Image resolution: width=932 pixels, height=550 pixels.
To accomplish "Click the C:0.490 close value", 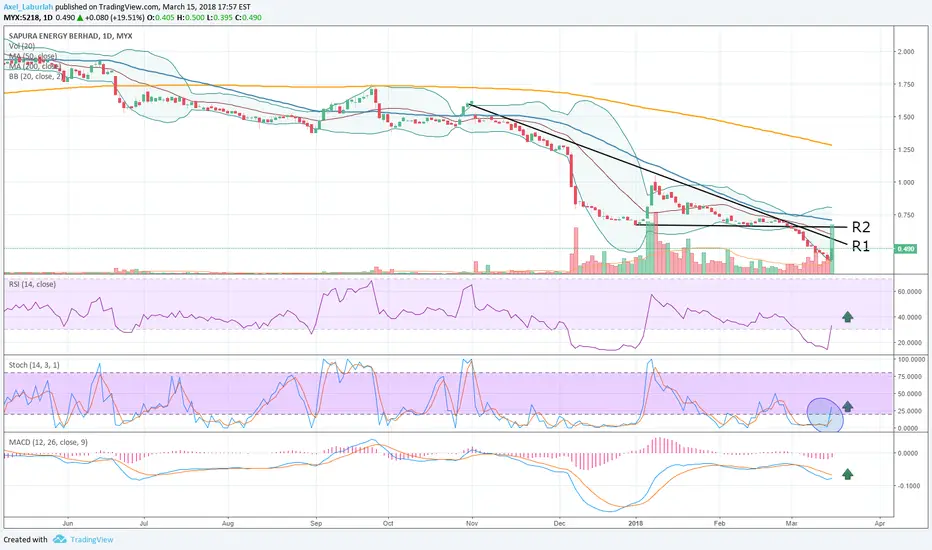I will coord(248,17).
